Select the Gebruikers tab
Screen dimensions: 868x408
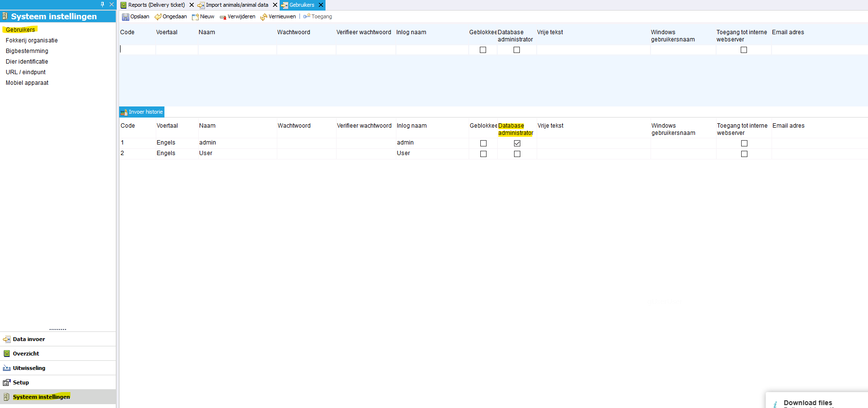pyautogui.click(x=302, y=5)
